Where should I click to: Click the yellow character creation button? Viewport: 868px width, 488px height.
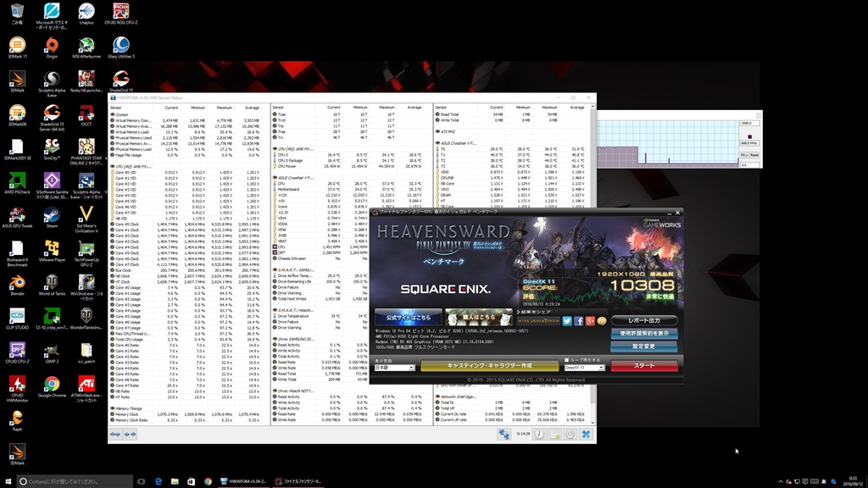(x=489, y=366)
